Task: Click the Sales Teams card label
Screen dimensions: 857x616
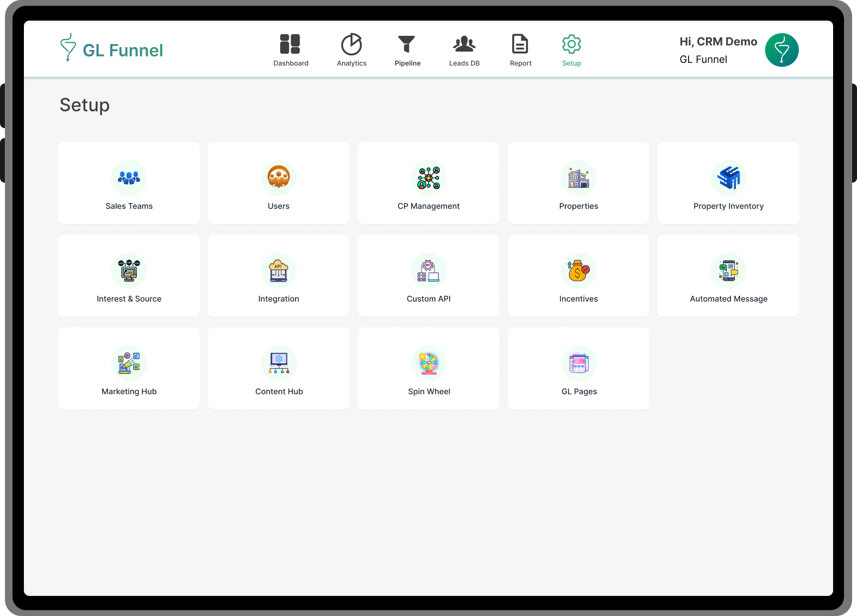Action: coord(129,206)
